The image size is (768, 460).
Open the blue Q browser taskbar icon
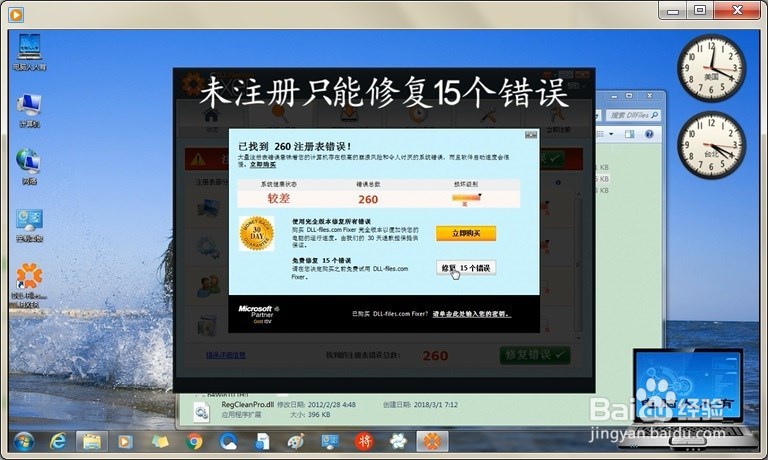228,442
